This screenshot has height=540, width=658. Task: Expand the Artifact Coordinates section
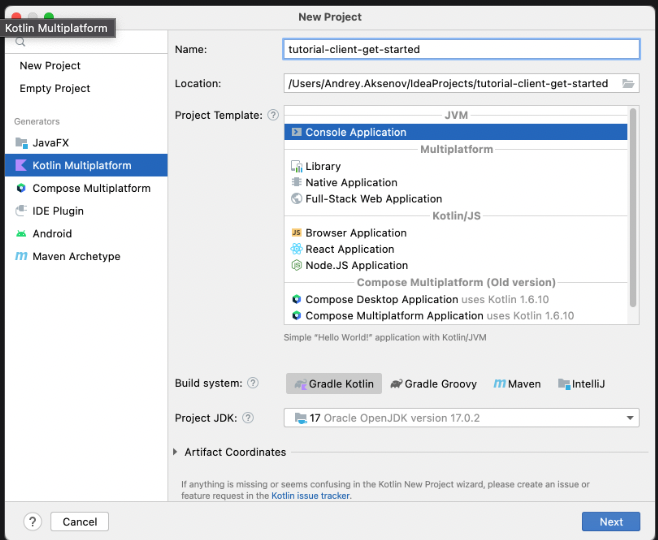point(175,452)
